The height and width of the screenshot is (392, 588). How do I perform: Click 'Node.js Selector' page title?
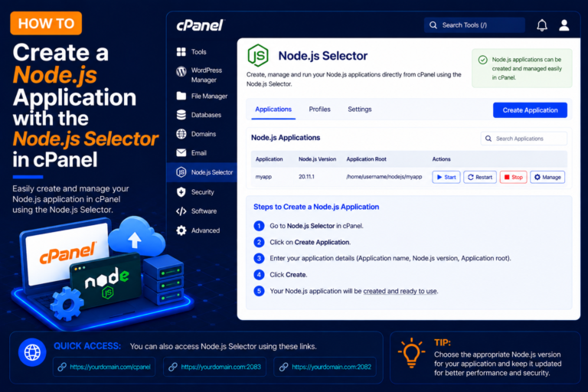coord(323,56)
